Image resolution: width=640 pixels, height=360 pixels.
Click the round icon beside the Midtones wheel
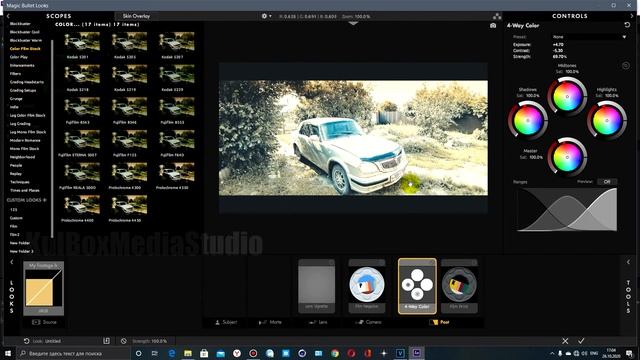pyautogui.click(x=625, y=65)
